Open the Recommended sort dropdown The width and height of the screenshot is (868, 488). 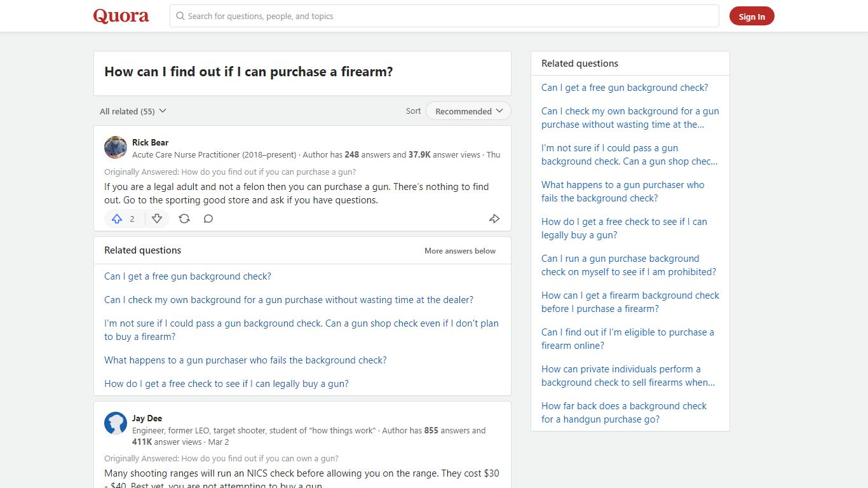[468, 111]
